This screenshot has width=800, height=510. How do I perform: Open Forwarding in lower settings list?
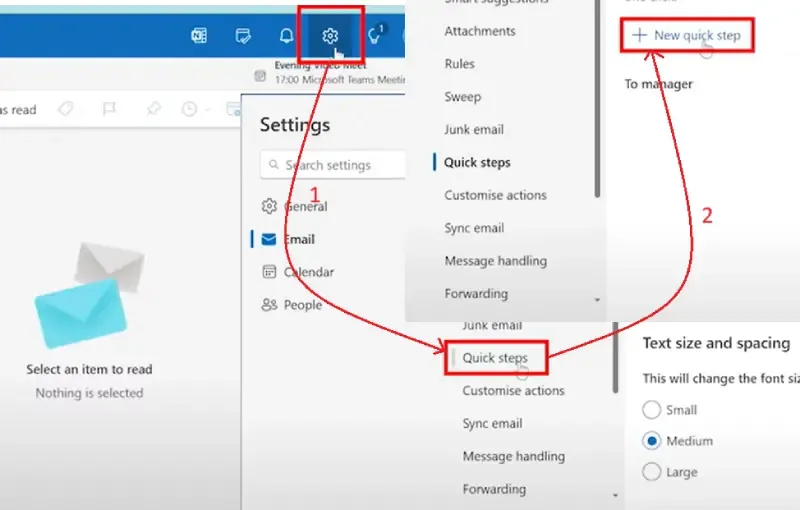pyautogui.click(x=494, y=489)
